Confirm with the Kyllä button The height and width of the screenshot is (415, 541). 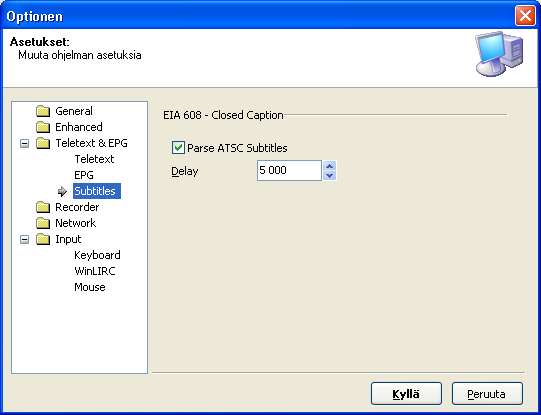[x=406, y=394]
